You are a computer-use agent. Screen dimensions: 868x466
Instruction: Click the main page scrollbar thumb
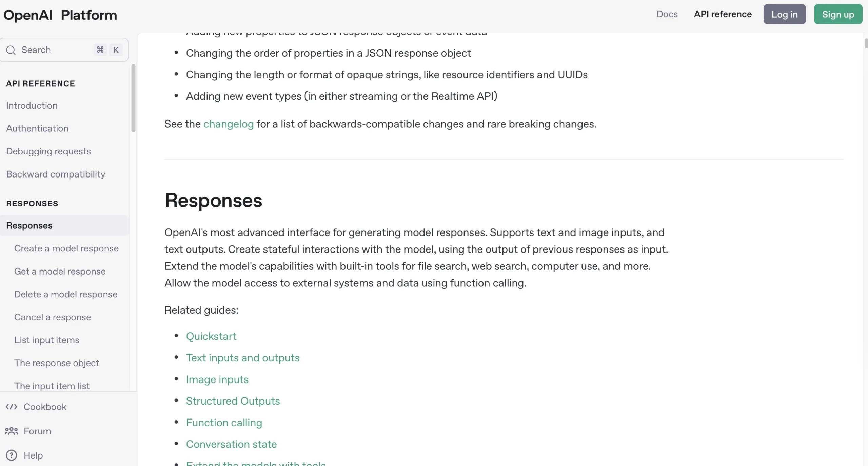tap(866, 43)
